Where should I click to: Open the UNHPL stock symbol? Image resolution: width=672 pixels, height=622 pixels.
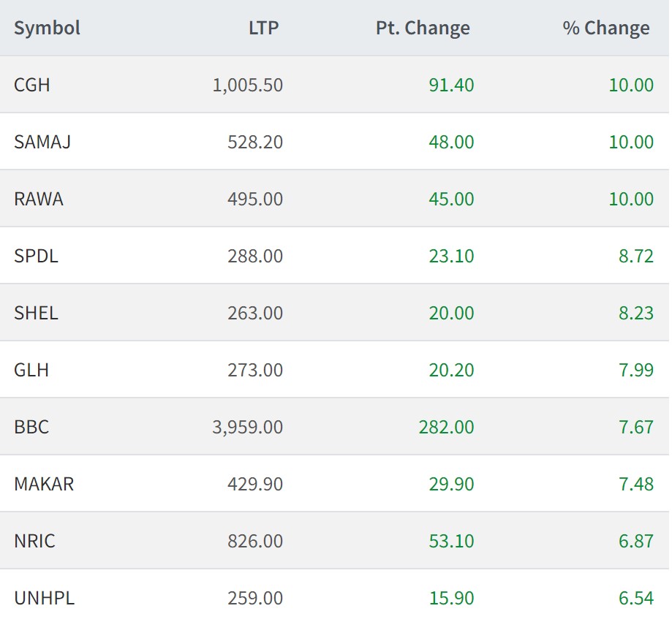44,598
